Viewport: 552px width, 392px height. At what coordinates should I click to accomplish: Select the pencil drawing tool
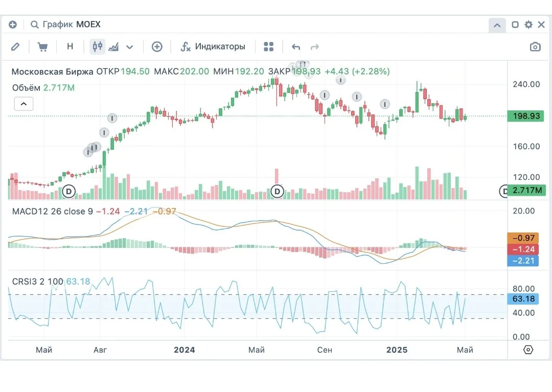click(x=15, y=47)
